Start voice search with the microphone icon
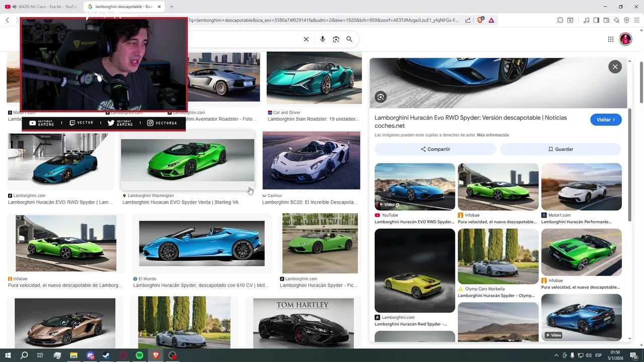The width and height of the screenshot is (644, 362). click(323, 39)
